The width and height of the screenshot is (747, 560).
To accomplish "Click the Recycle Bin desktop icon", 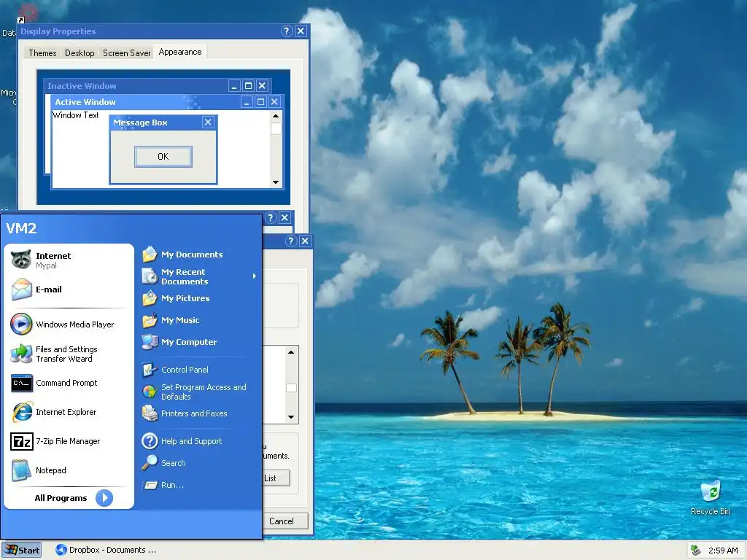I will click(x=711, y=497).
